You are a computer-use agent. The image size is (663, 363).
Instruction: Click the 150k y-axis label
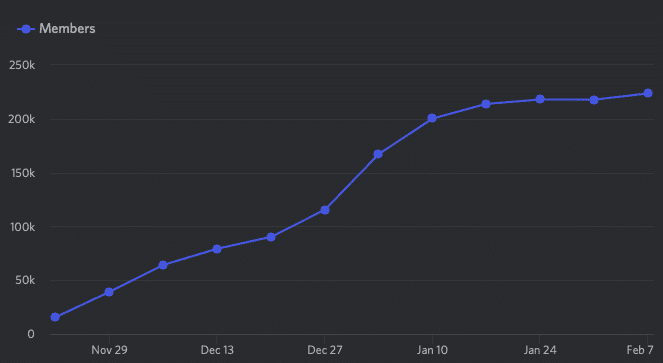[x=23, y=173]
